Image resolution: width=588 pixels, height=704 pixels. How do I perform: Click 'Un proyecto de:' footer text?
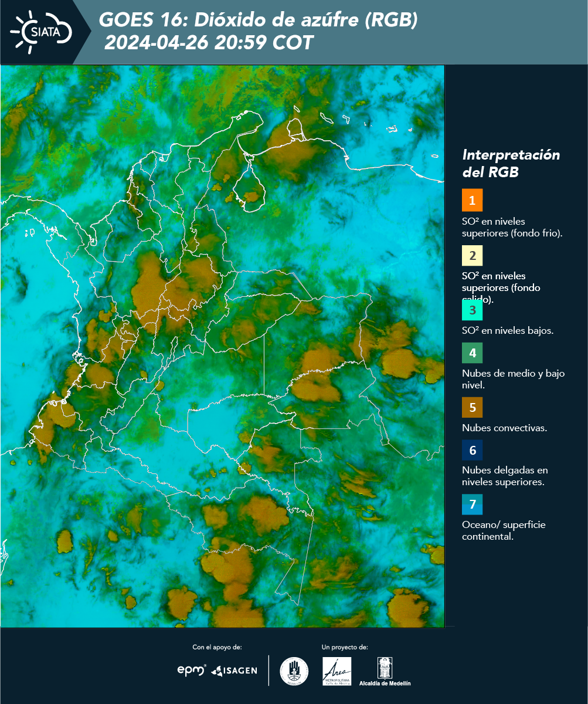[x=345, y=647]
